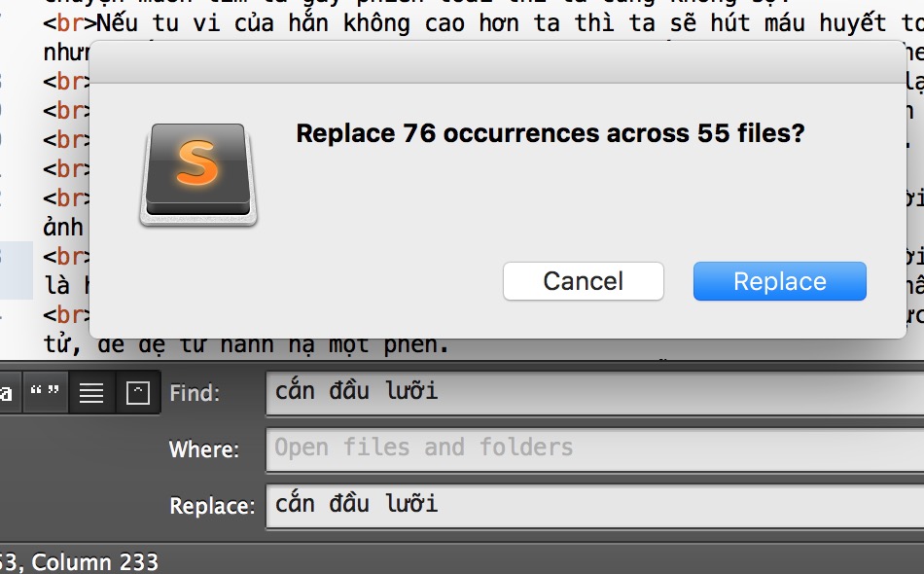Viewport: 924px width, 574px height.
Task: Click the 'Find:' label
Action: (x=195, y=393)
